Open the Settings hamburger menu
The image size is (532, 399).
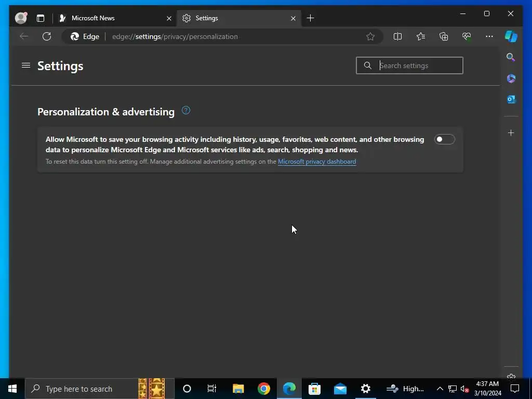[26, 65]
